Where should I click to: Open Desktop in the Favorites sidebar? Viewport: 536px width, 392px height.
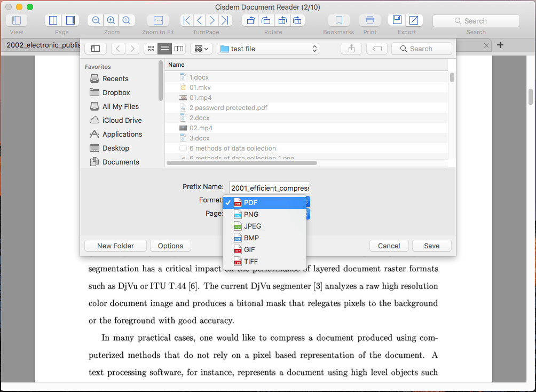pos(109,148)
